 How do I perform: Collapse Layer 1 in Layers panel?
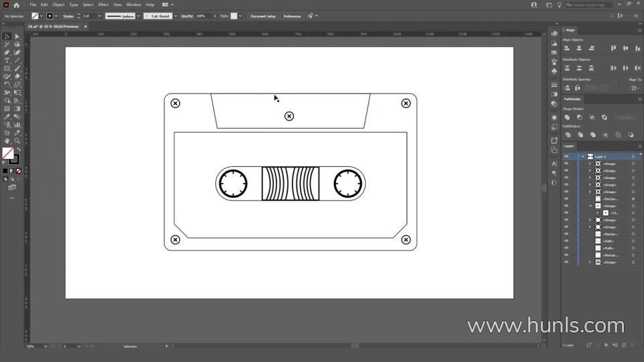click(x=582, y=157)
